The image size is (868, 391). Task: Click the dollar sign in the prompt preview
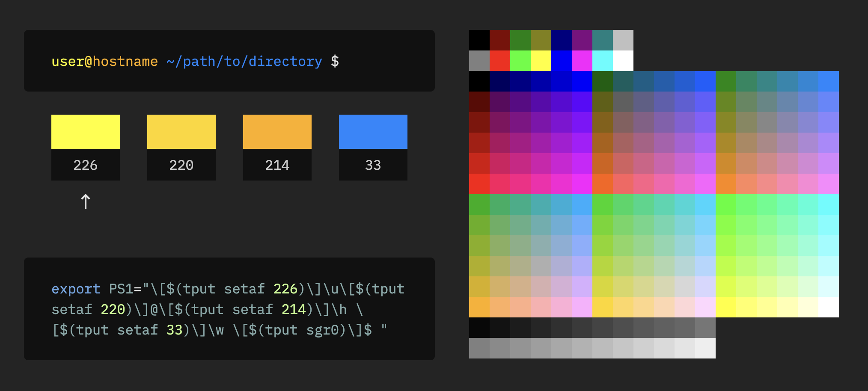pos(335,62)
